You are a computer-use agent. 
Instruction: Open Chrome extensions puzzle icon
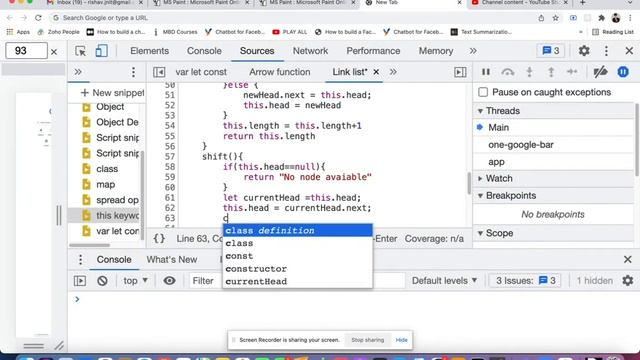point(601,18)
